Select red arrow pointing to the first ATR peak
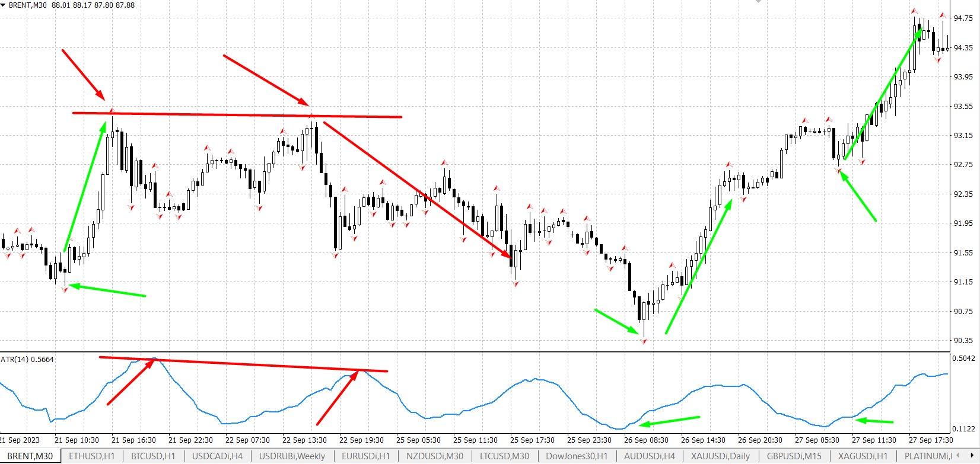This screenshot has height=464, width=980. point(131,382)
